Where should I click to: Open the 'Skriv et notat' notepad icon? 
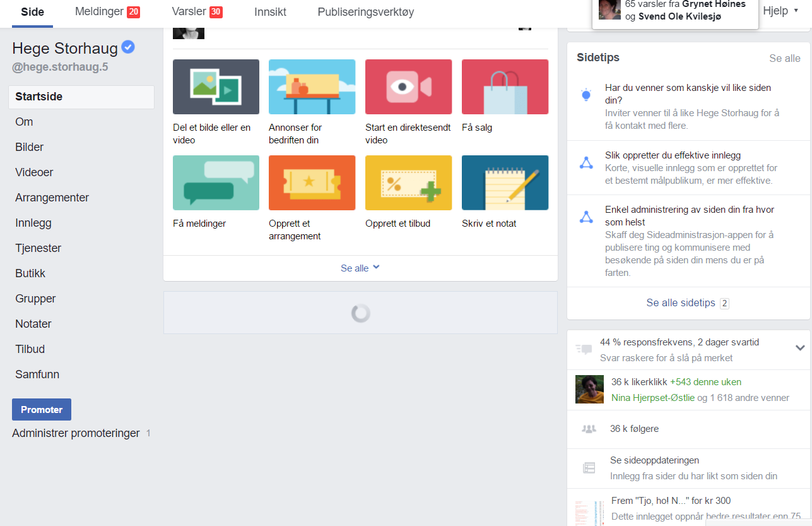505,182
